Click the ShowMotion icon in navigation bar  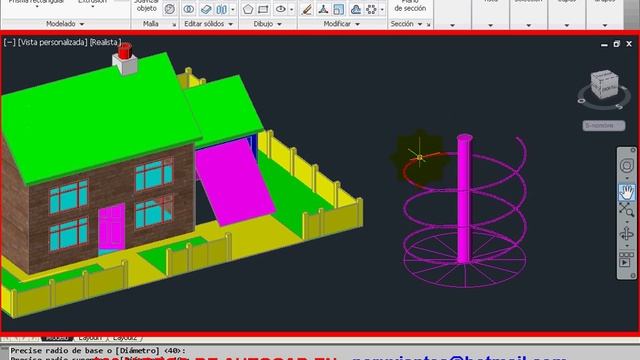[626, 261]
